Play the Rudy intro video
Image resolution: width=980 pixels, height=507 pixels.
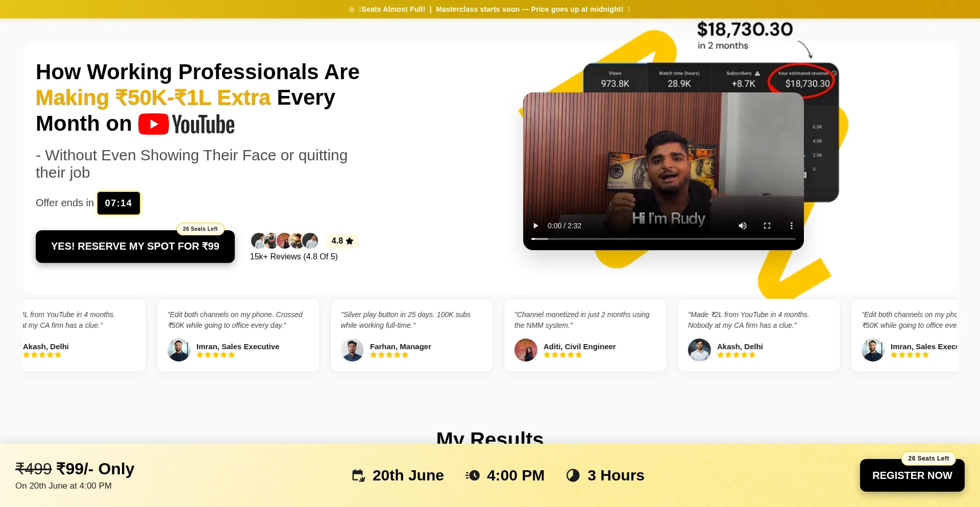[x=535, y=226]
